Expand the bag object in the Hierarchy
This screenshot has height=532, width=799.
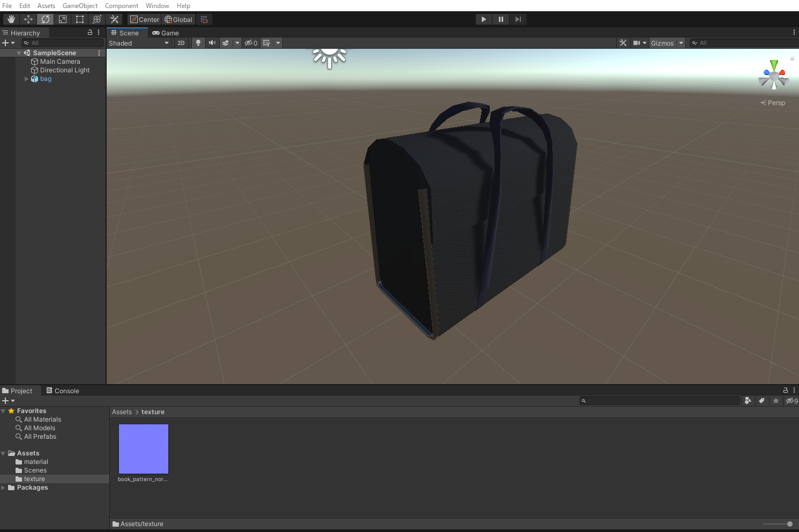(26, 79)
